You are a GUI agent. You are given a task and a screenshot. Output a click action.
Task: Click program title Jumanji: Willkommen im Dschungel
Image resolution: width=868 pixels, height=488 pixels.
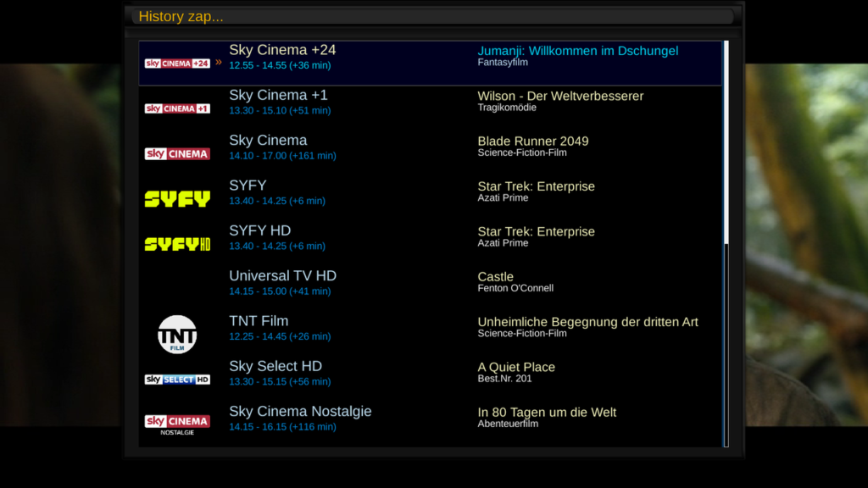[578, 51]
